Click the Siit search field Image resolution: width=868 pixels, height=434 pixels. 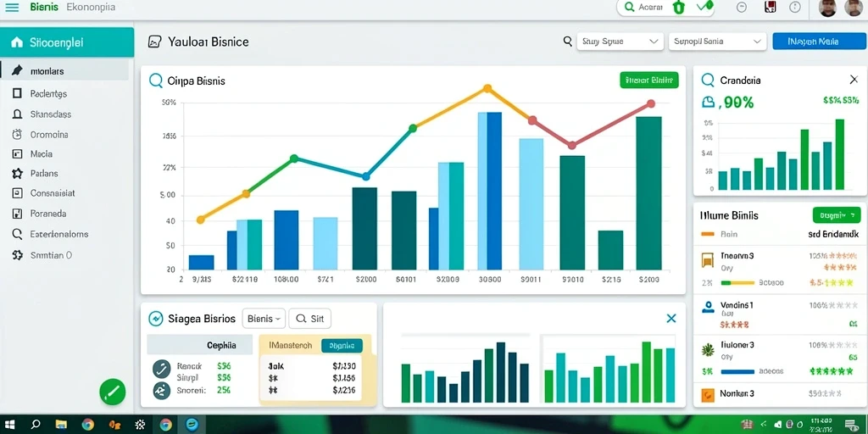tap(310, 319)
